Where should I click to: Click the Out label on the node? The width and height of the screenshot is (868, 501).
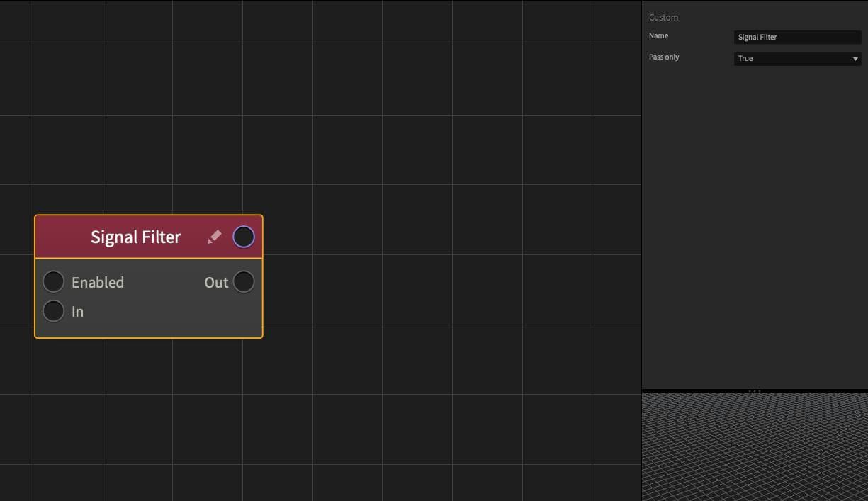216,282
